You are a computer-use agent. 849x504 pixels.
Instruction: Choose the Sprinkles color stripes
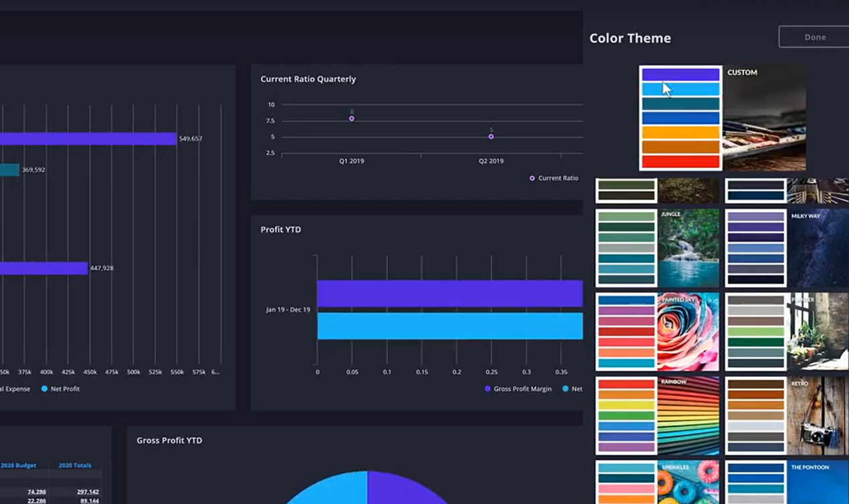(x=626, y=482)
